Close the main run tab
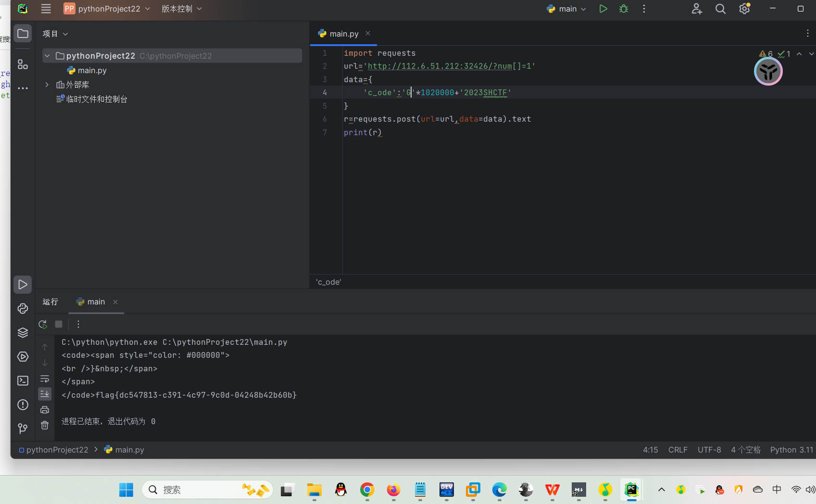816x504 pixels. tap(115, 302)
